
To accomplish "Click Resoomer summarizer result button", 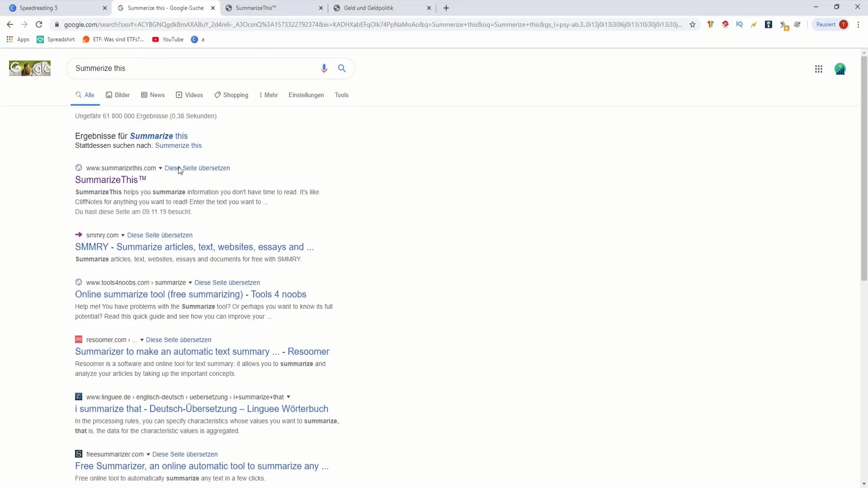I will pyautogui.click(x=202, y=351).
